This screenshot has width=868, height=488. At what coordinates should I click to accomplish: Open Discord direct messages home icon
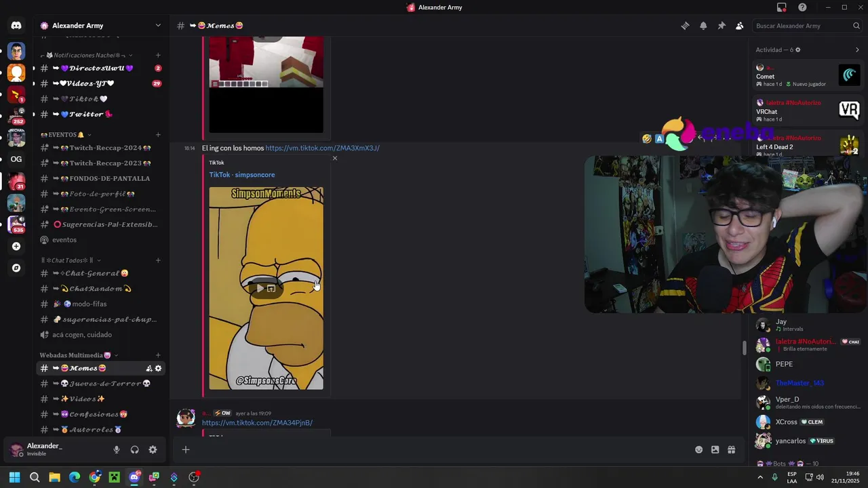point(16,26)
